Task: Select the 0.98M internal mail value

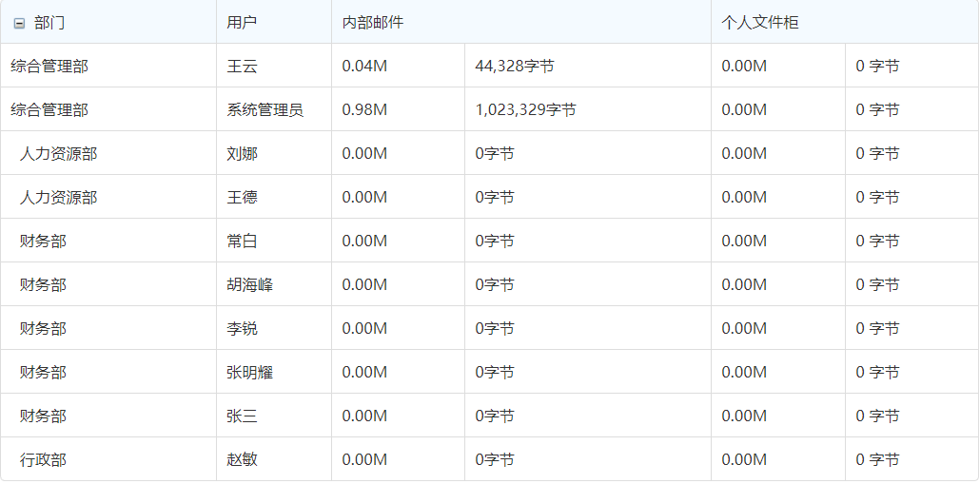Action: (x=364, y=110)
